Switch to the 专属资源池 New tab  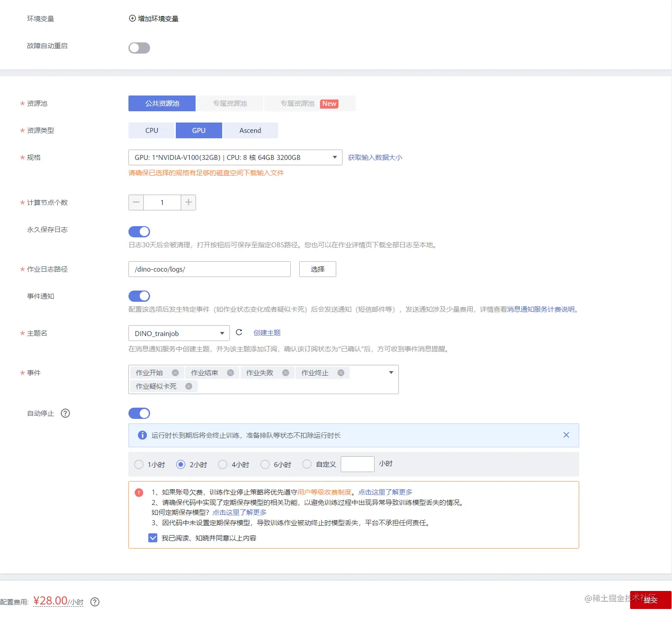310,104
